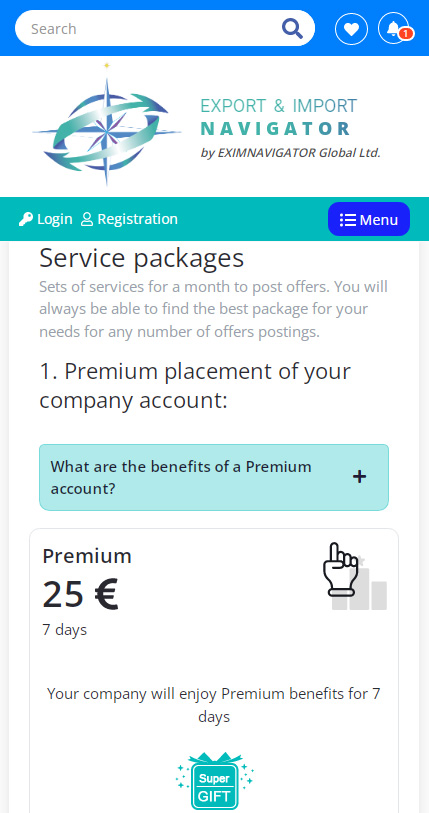Open the Menu hamburger button
The image size is (429, 813).
click(x=369, y=219)
